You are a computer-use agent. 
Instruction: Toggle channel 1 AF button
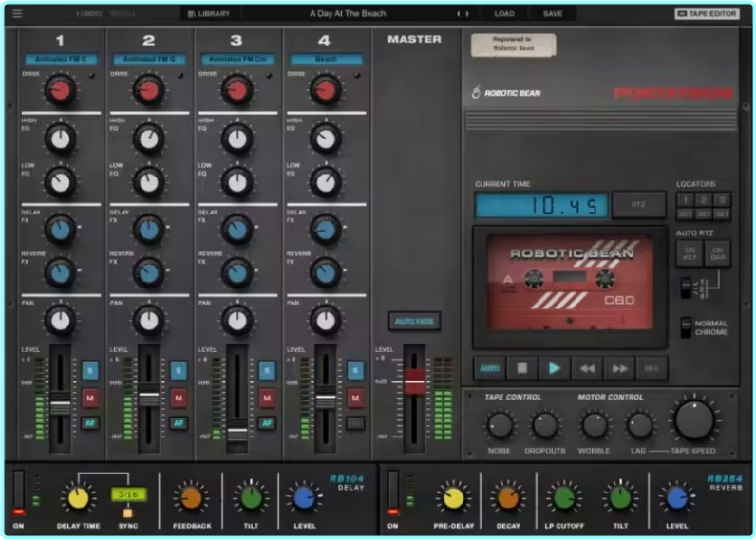coord(90,423)
